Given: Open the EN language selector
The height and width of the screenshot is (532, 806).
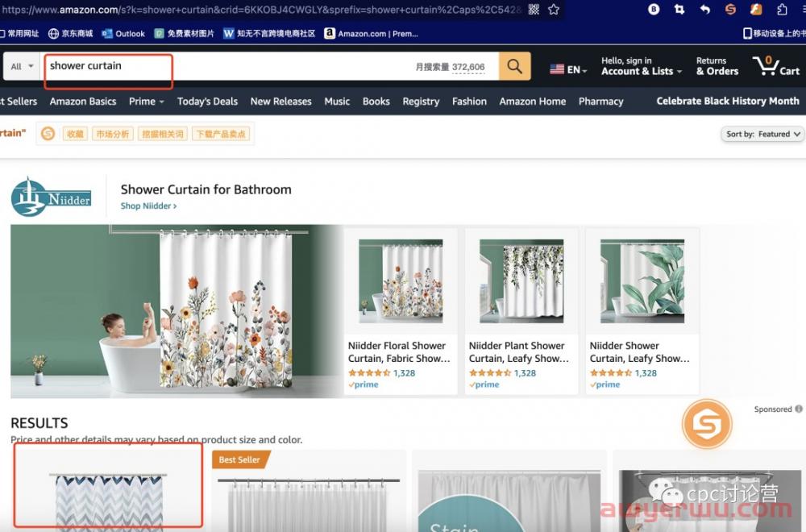Looking at the screenshot, I should (568, 69).
